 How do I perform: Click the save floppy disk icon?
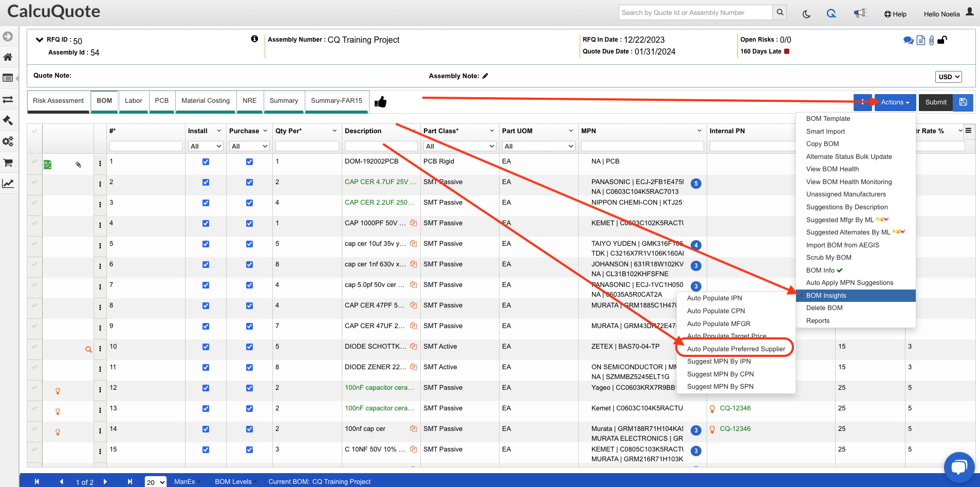click(x=963, y=102)
